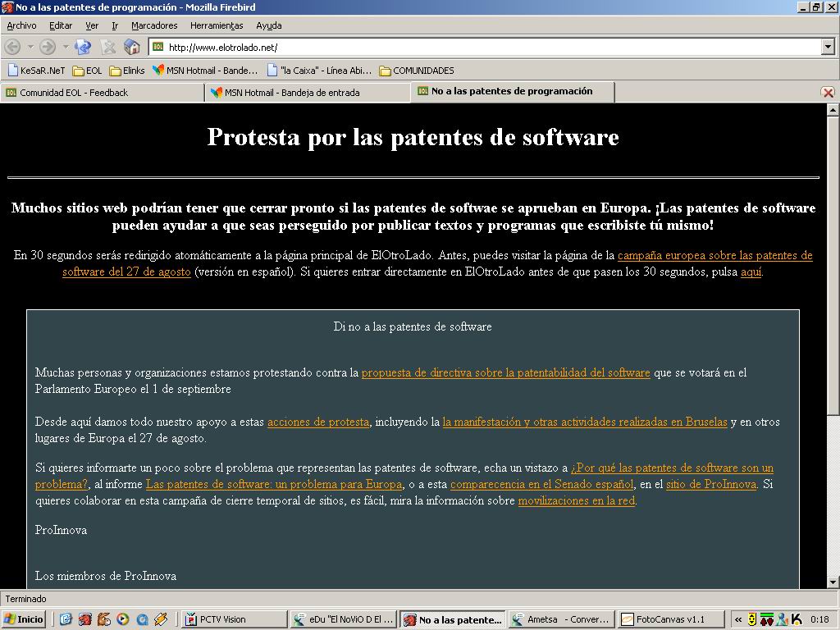This screenshot has height=630, width=840.
Task: Open the Windows Inicio start button
Action: pos(24,620)
